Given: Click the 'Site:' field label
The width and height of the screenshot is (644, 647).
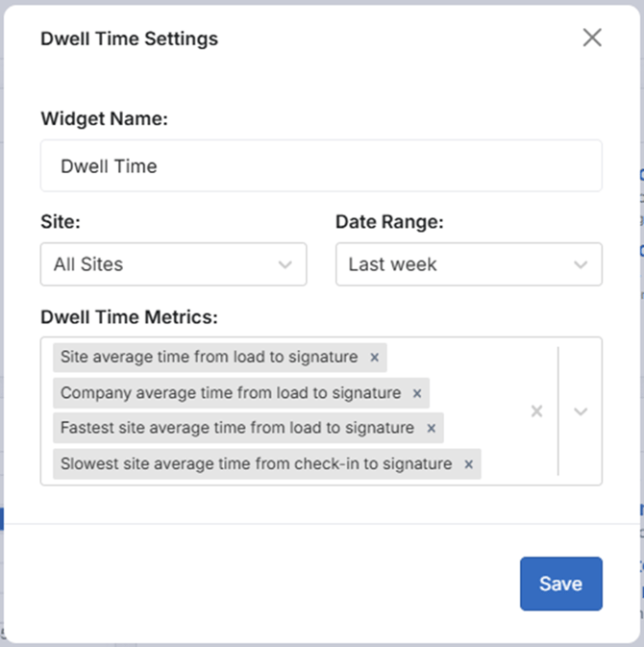Looking at the screenshot, I should (60, 221).
